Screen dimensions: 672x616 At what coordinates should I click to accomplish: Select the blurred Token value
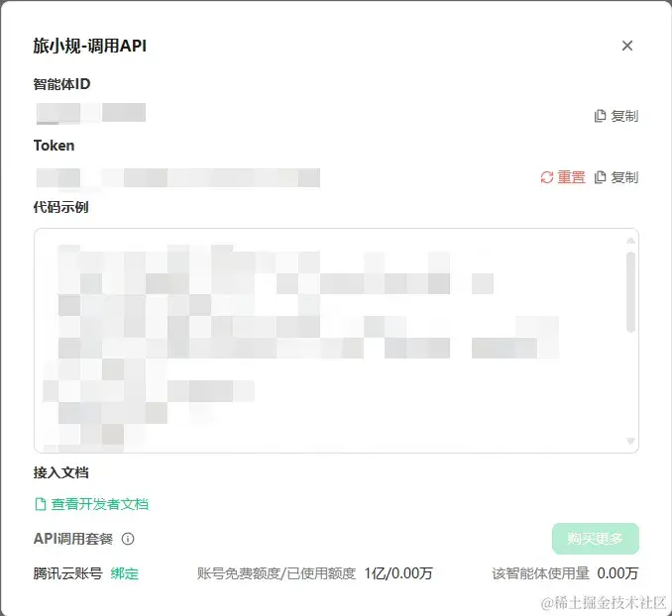tap(178, 178)
